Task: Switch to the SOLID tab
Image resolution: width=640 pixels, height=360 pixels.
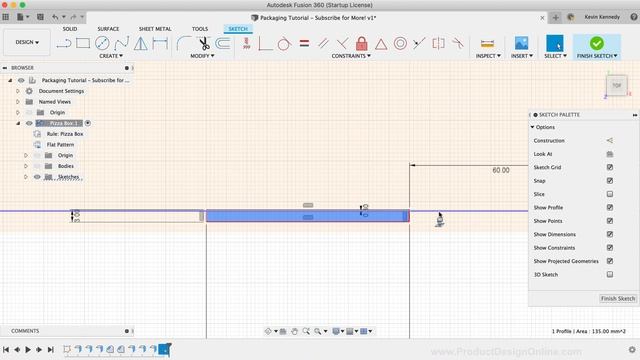Action: pyautogui.click(x=70, y=29)
